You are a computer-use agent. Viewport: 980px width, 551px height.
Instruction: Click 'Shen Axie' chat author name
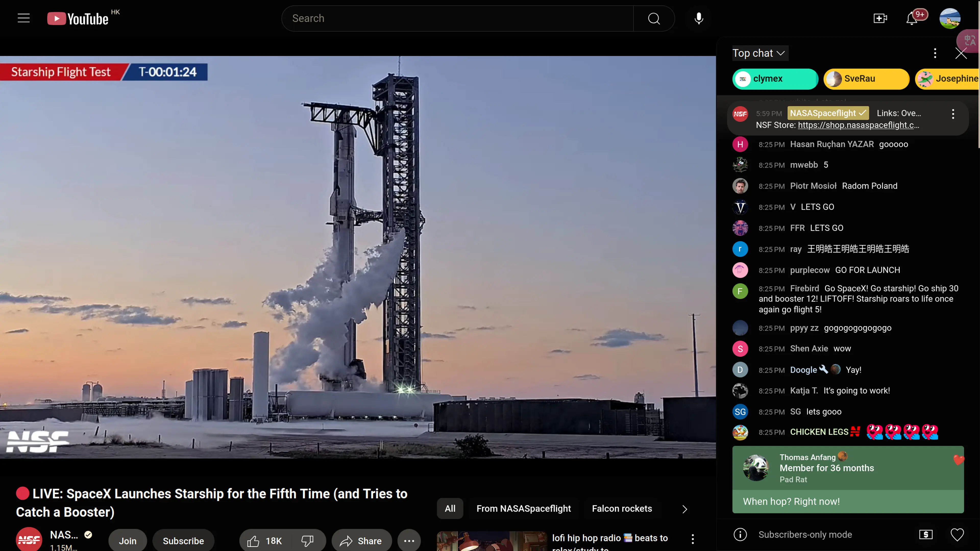click(809, 349)
